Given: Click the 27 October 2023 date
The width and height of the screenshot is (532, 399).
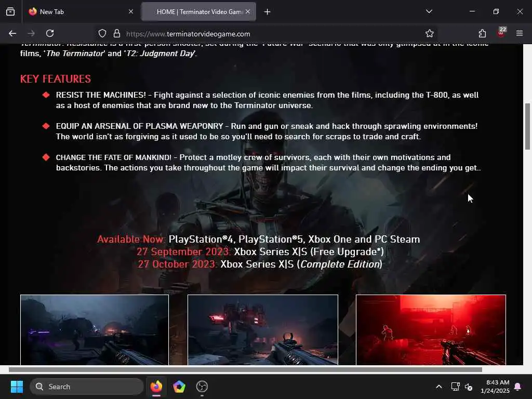Looking at the screenshot, I should (177, 264).
